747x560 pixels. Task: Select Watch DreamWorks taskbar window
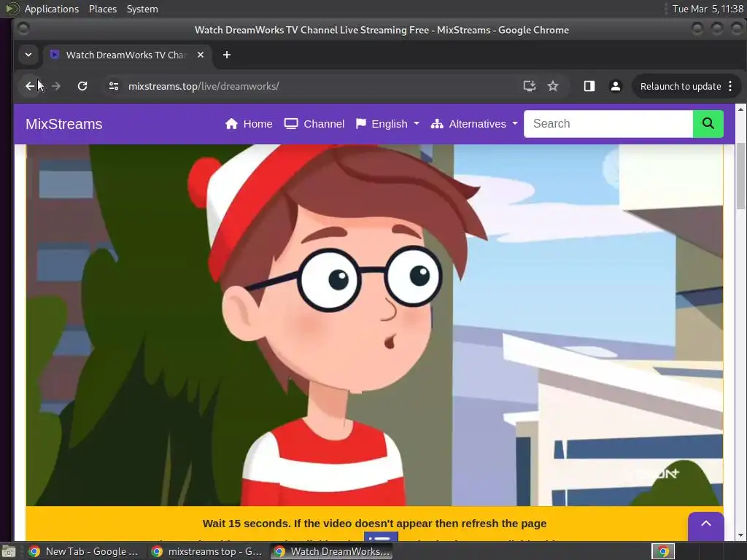(x=333, y=551)
